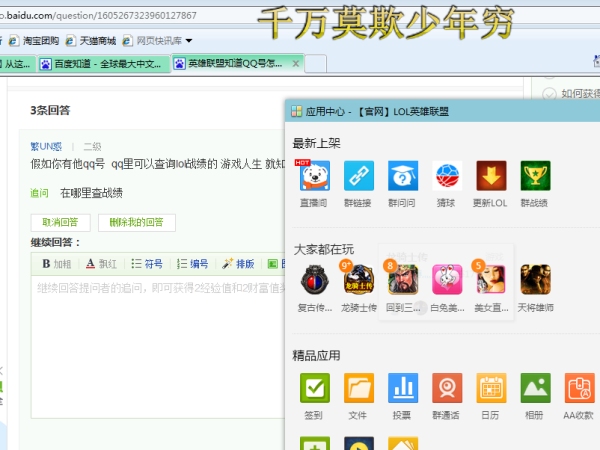600x450 pixels.
Task: Launch the 白兔美... game icon
Action: click(x=447, y=280)
